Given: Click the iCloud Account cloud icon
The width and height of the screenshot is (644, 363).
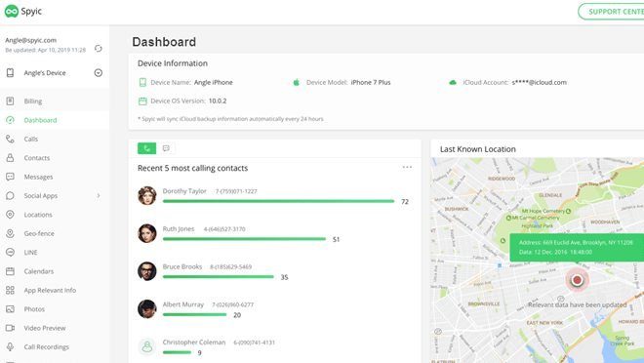Looking at the screenshot, I should pos(453,82).
